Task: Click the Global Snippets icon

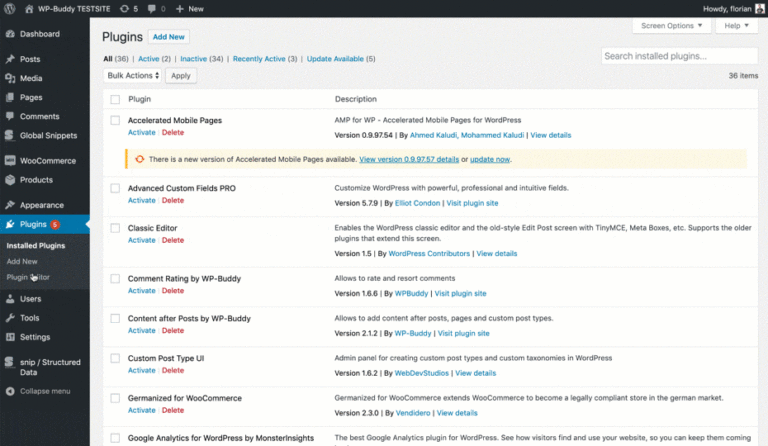Action: click(x=10, y=136)
